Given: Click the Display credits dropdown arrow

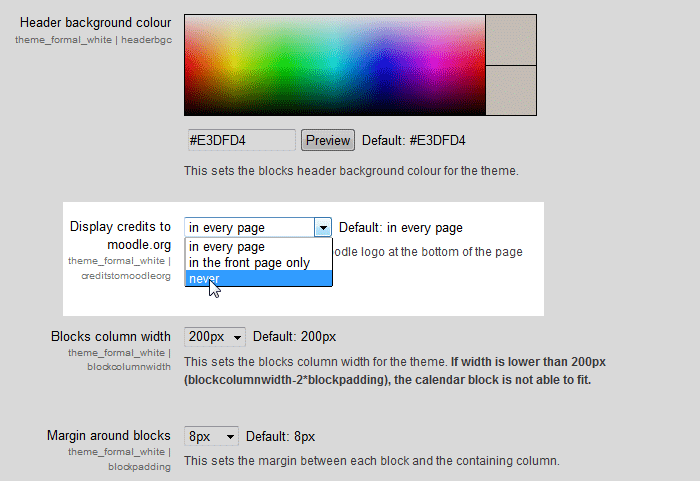Looking at the screenshot, I should [x=323, y=228].
